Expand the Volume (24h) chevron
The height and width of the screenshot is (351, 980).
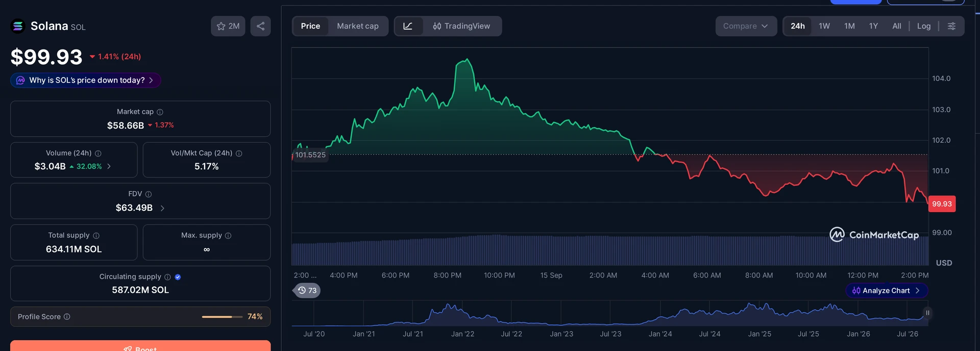(109, 166)
